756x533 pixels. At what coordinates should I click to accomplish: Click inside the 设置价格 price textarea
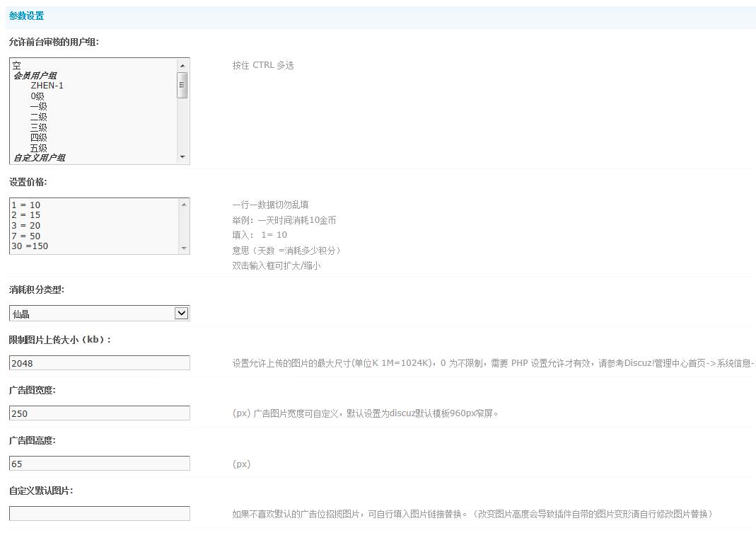[x=92, y=226]
